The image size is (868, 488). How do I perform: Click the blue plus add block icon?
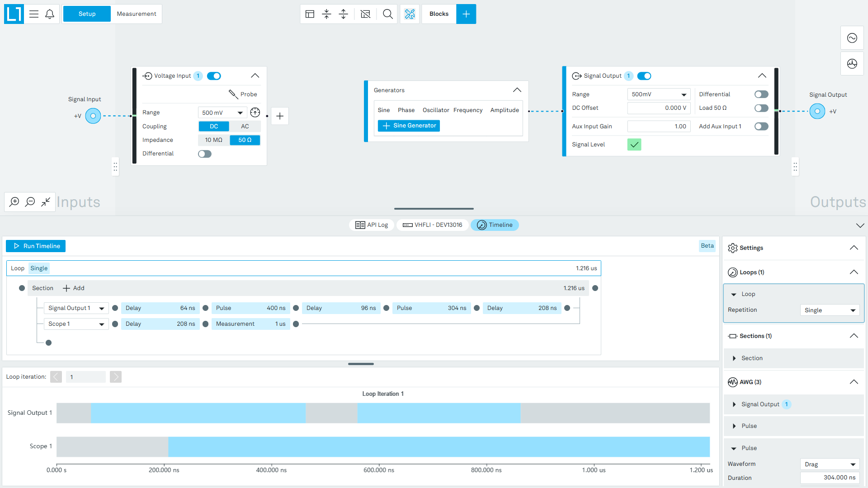click(466, 14)
